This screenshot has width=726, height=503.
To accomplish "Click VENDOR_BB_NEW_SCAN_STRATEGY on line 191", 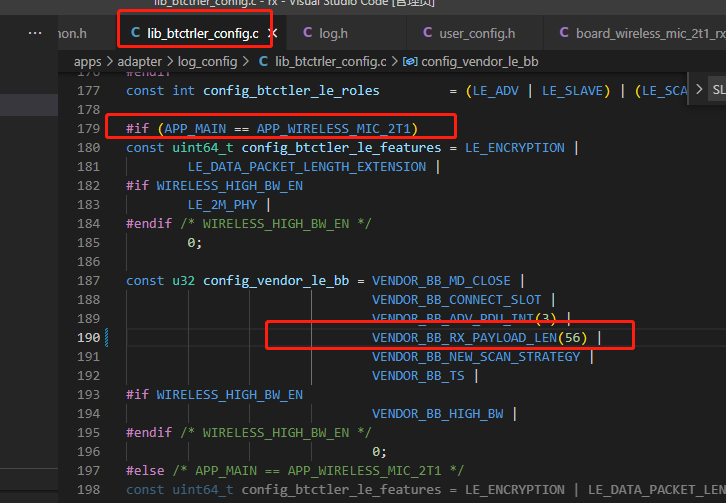I will tap(476, 357).
